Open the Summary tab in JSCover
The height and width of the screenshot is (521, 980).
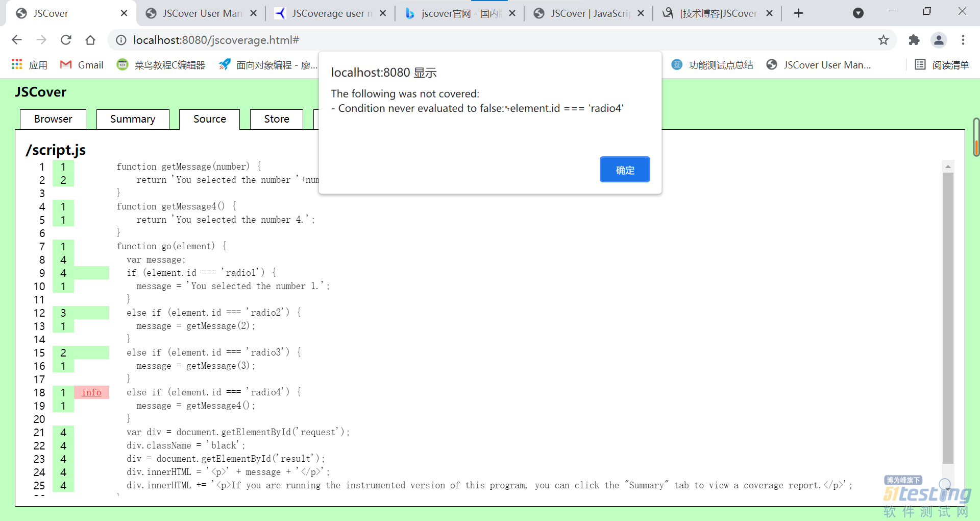(x=133, y=119)
